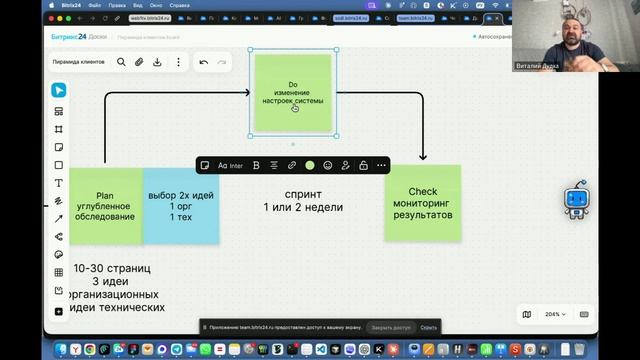The width and height of the screenshot is (640, 360).
Task: Click the top-left selection resize handle
Action: point(250,50)
